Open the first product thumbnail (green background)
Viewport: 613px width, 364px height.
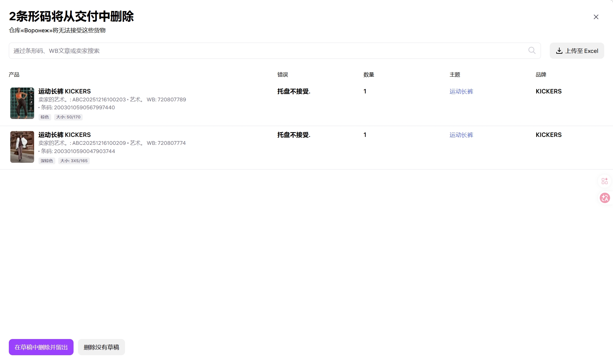click(22, 103)
